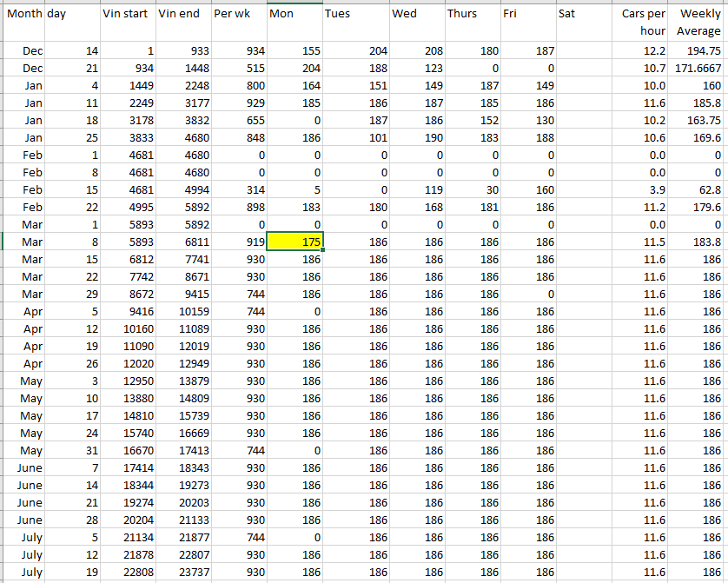Select the Cars per hour cell 3.9

643,190
